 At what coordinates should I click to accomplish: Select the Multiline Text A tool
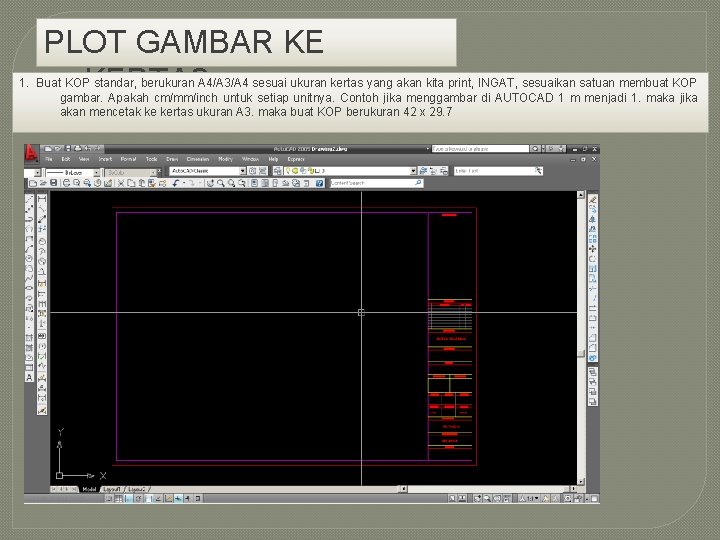(29, 378)
